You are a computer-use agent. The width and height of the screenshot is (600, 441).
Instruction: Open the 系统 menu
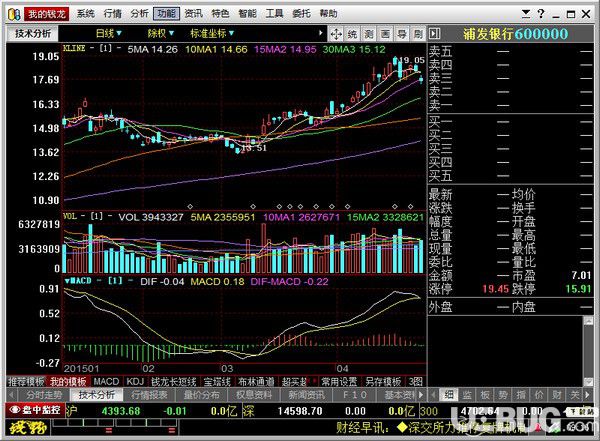click(x=85, y=14)
